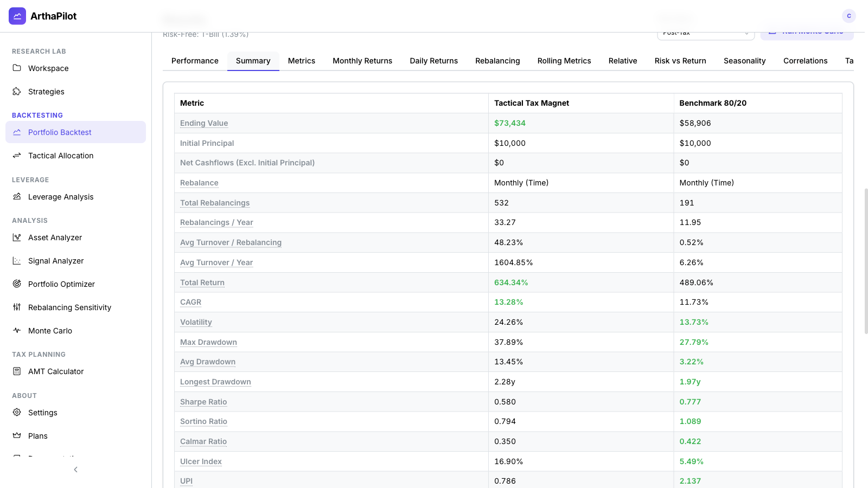Click the Sharpe Ratio metric link
868x488 pixels.
pos(203,402)
